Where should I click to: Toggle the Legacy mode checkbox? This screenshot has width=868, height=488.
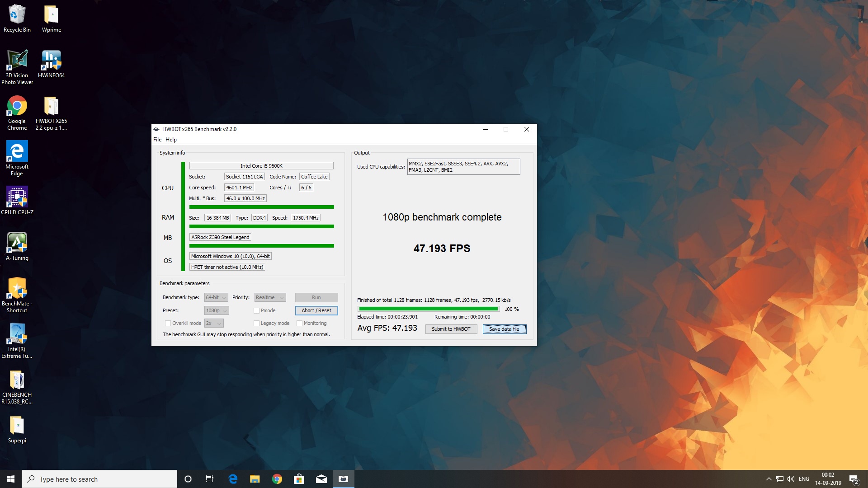256,323
